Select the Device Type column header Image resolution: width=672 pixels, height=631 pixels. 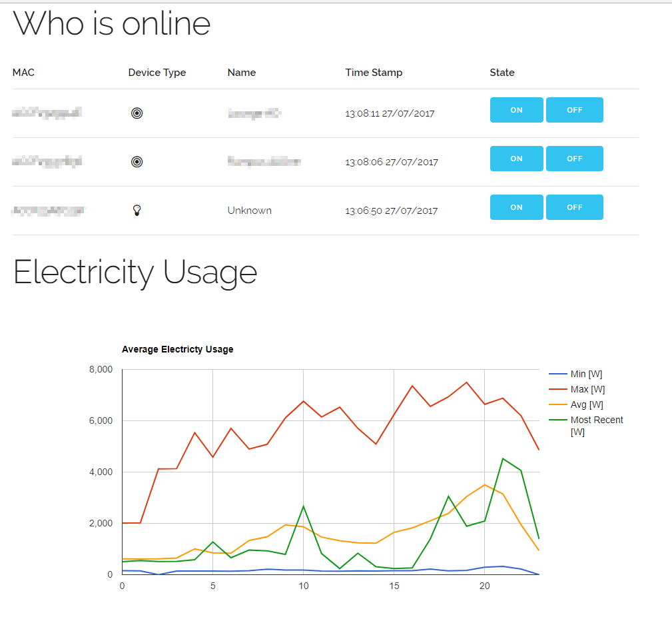157,73
